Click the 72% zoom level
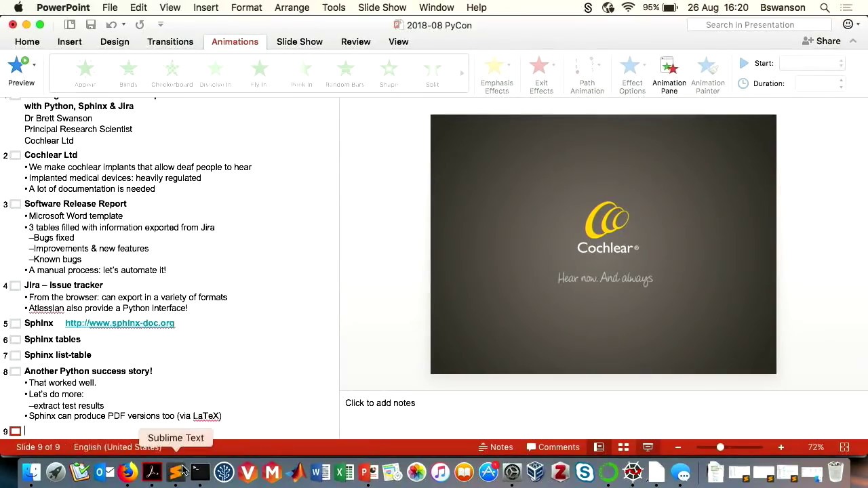This screenshot has width=868, height=488. [816, 447]
